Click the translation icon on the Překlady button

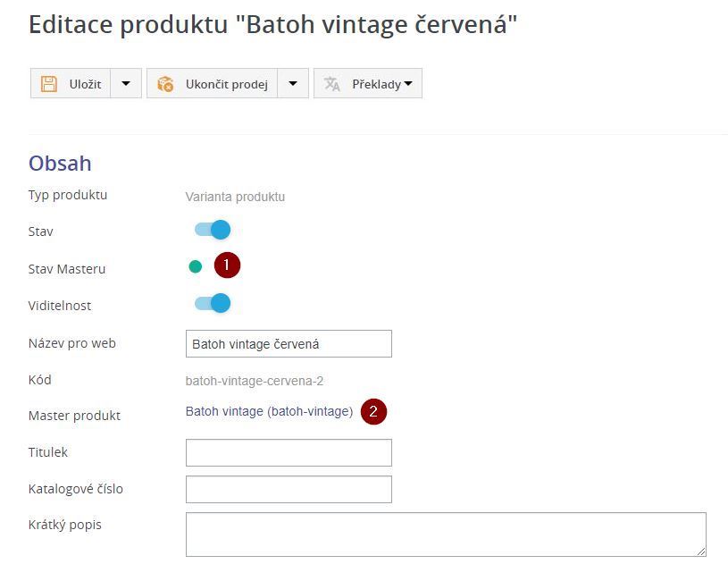coord(332,83)
